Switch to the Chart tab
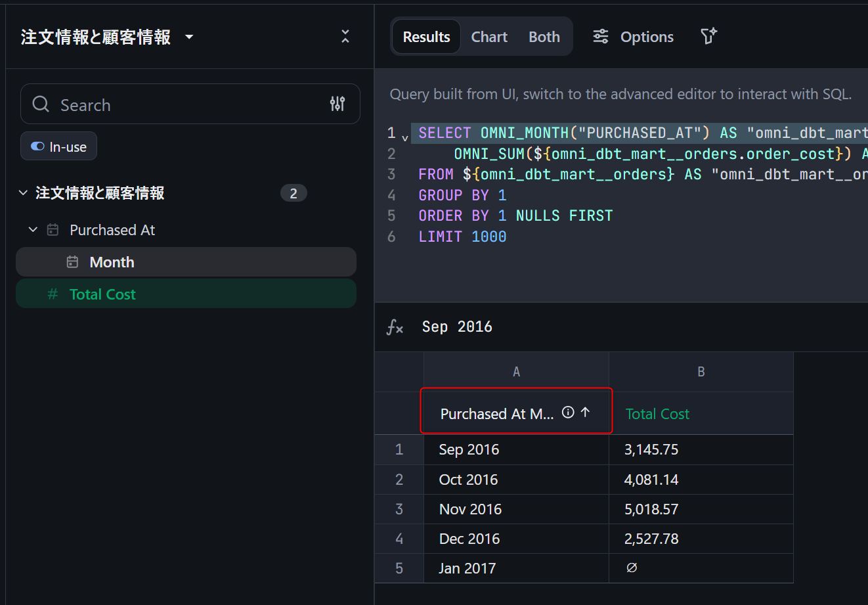 (x=489, y=37)
